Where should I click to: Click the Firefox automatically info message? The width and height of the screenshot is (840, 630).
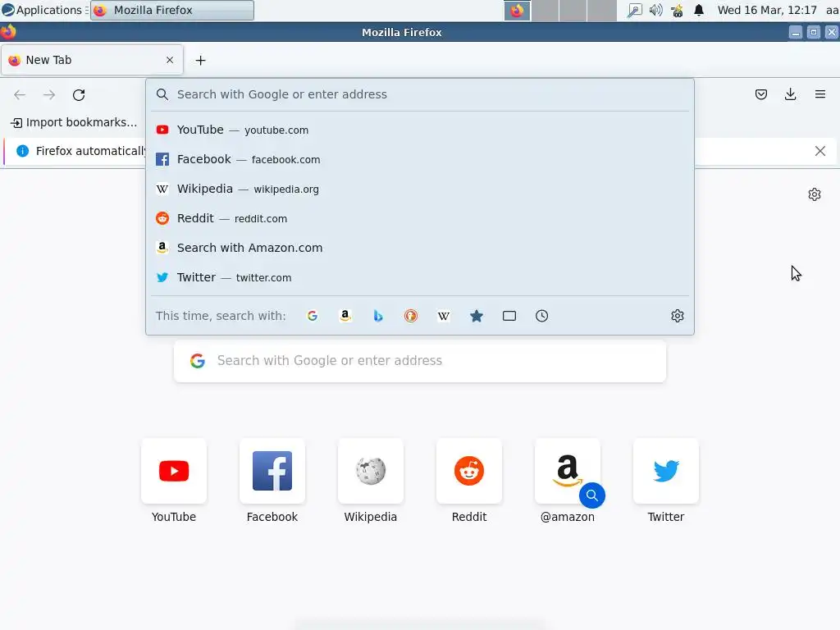point(90,151)
